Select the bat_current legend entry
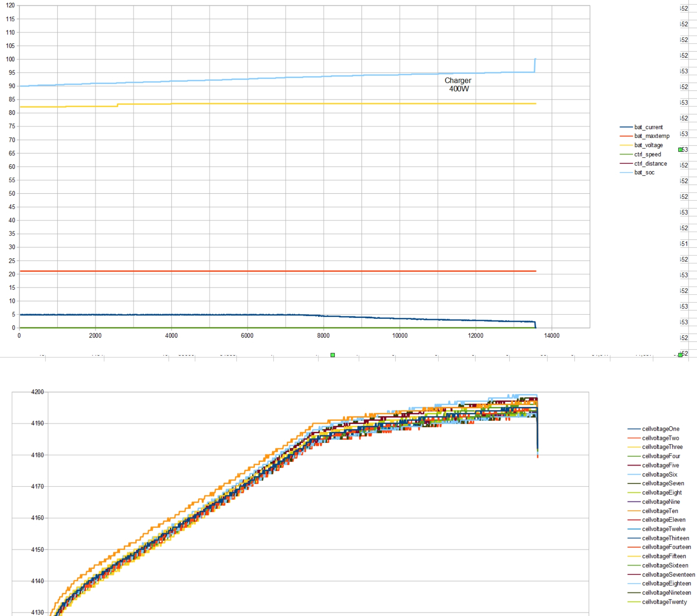 click(x=648, y=127)
